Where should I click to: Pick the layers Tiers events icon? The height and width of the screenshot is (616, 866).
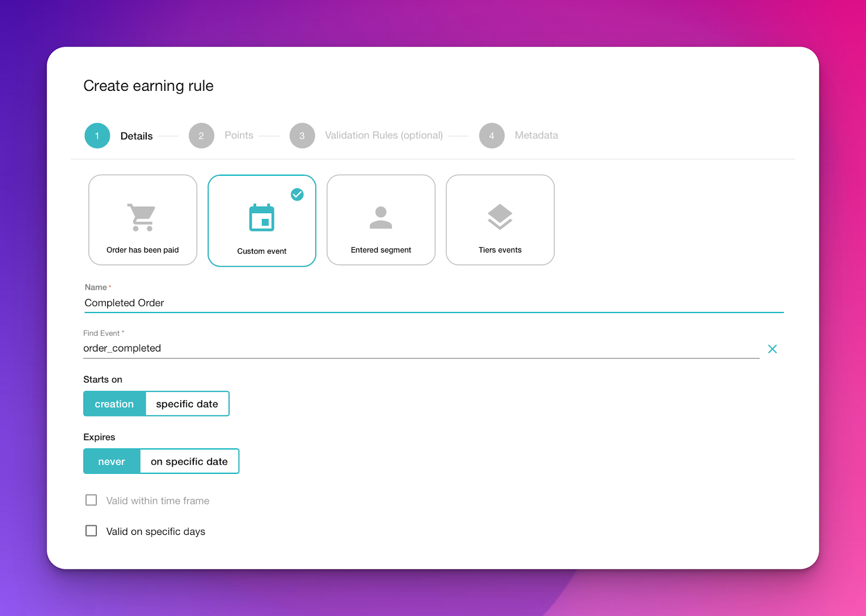500,217
